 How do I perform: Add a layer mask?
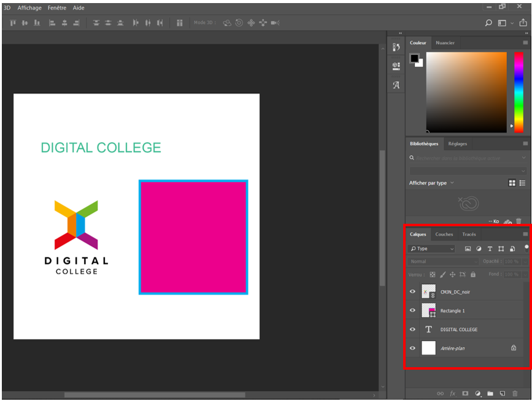pyautogui.click(x=465, y=394)
